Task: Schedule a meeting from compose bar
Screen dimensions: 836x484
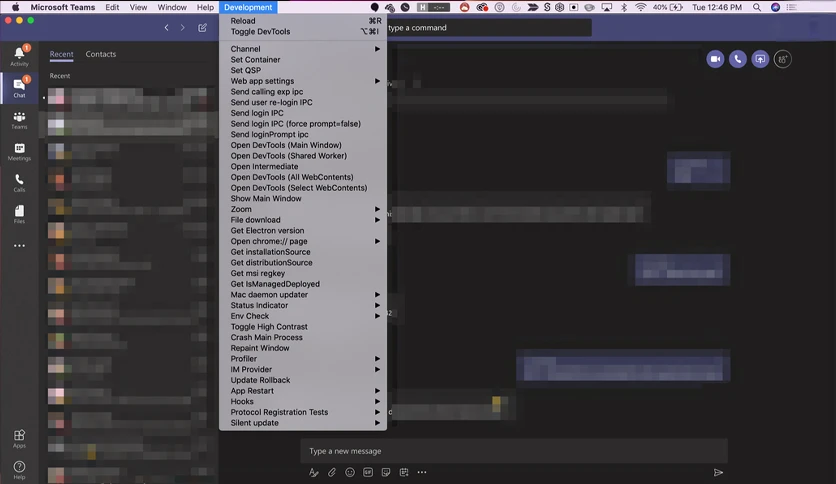Action: pos(404,472)
